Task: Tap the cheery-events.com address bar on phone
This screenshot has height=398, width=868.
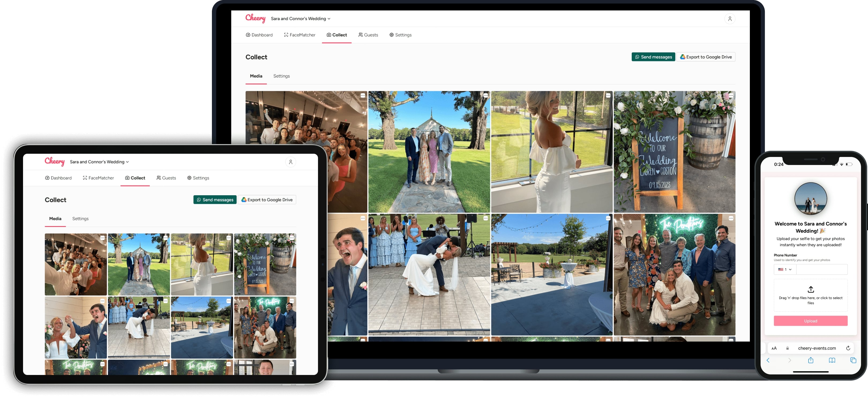Action: coord(810,348)
